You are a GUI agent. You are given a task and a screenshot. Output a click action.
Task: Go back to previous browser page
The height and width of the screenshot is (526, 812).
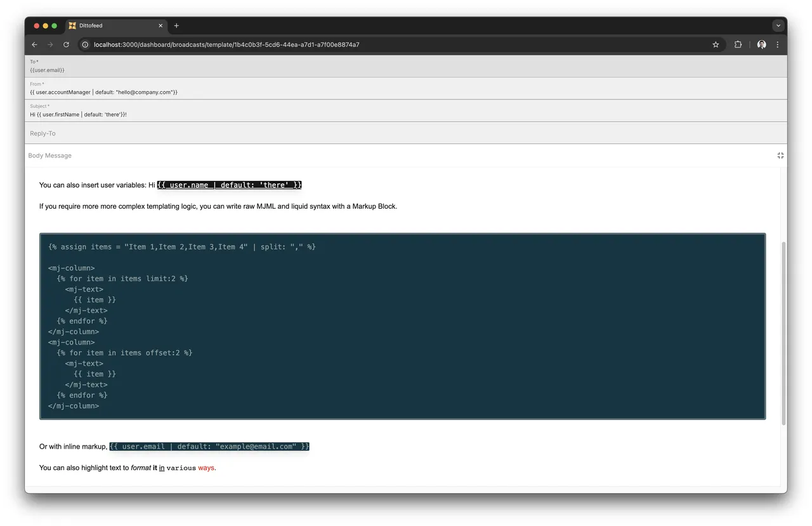click(x=35, y=45)
